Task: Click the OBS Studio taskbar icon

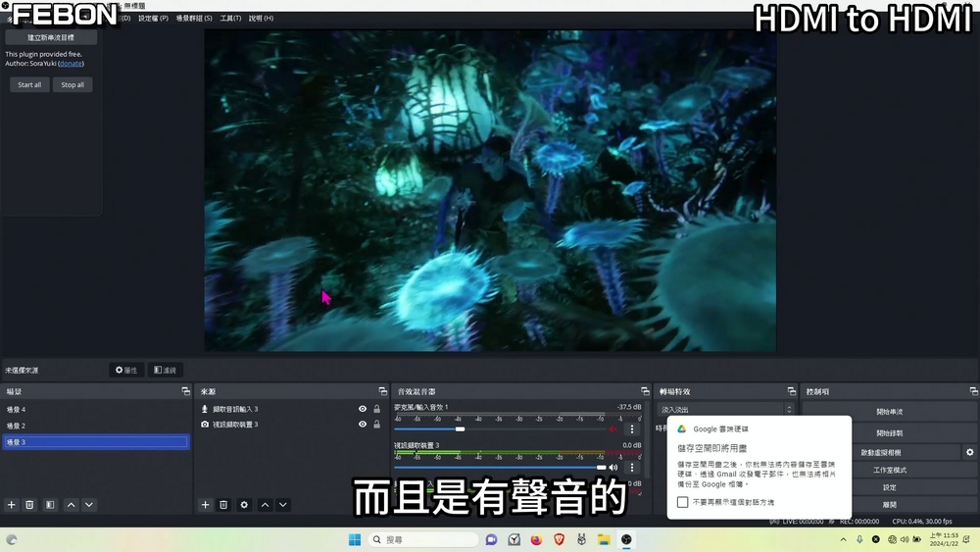Action: [626, 539]
